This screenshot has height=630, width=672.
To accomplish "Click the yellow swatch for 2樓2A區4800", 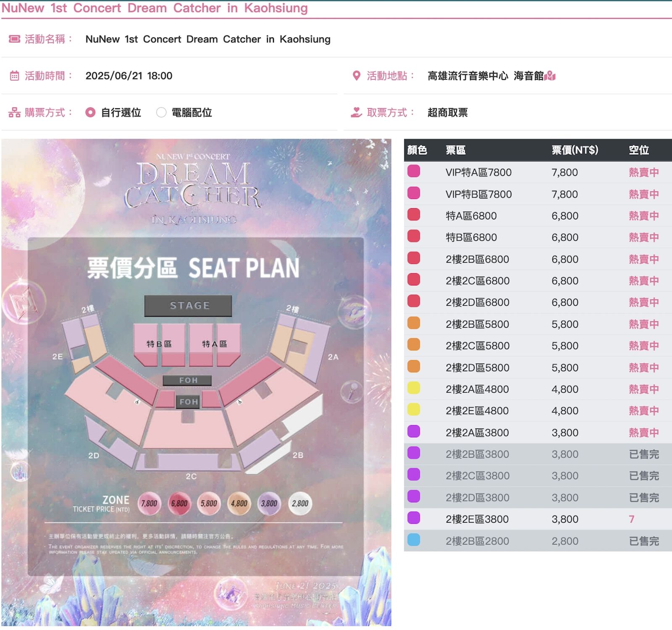I will pos(414,388).
